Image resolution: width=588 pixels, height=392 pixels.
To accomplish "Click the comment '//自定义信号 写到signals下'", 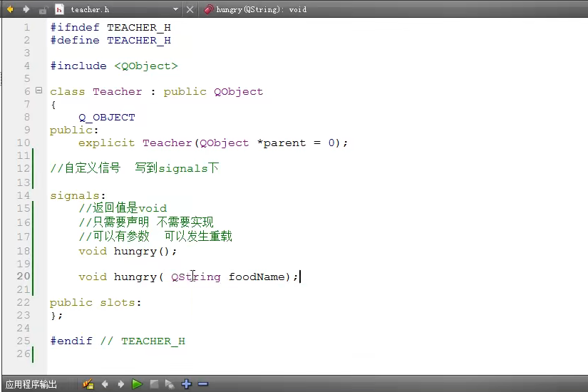I will coord(134,168).
